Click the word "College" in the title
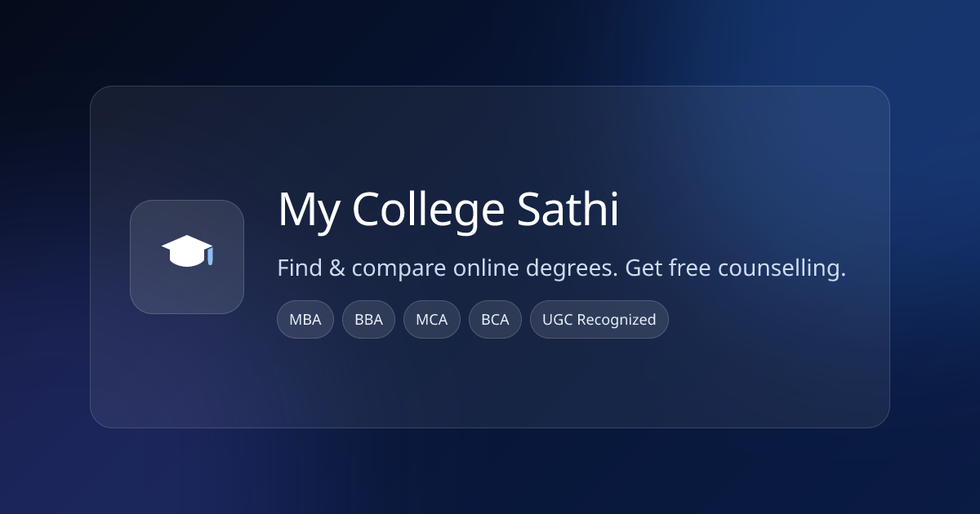Viewport: 980px width, 514px height. 429,210
